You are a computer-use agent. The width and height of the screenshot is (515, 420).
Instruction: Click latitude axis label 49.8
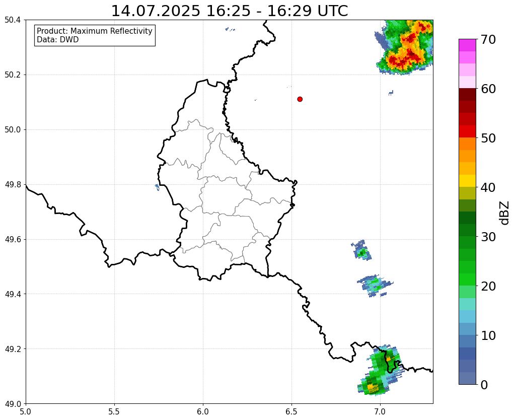[13, 185]
